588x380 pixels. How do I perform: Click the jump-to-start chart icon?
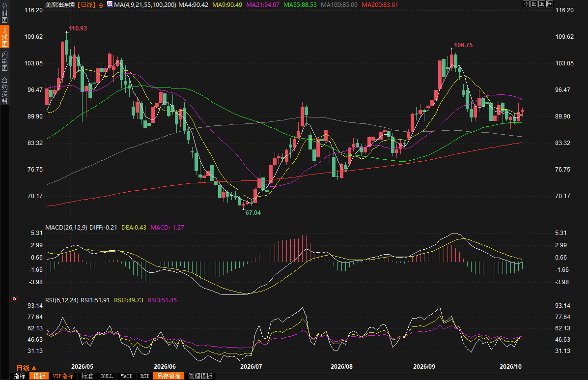pyautogui.click(x=534, y=4)
